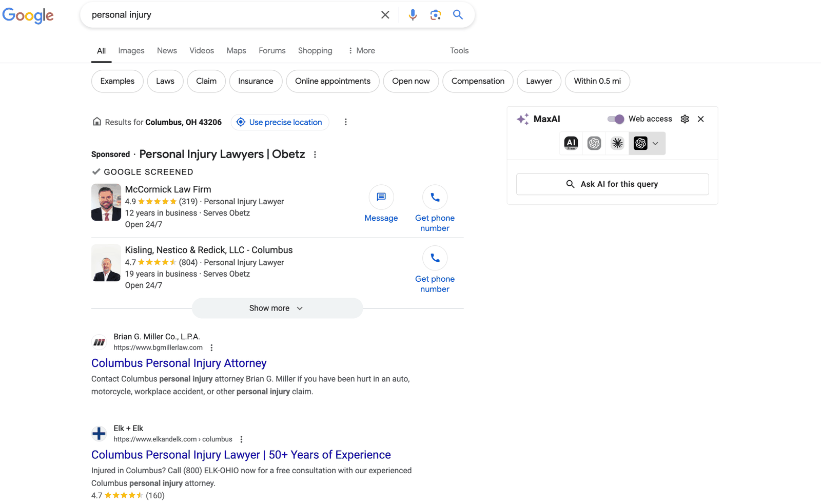Click the McCormick Law Firm attorney photo
Image resolution: width=821 pixels, height=504 pixels.
tap(106, 202)
